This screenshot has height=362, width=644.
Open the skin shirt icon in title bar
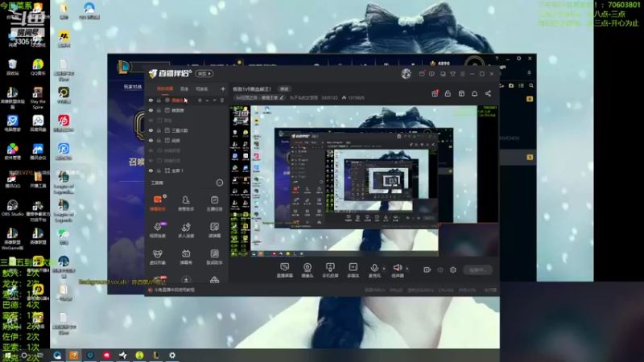point(452,74)
